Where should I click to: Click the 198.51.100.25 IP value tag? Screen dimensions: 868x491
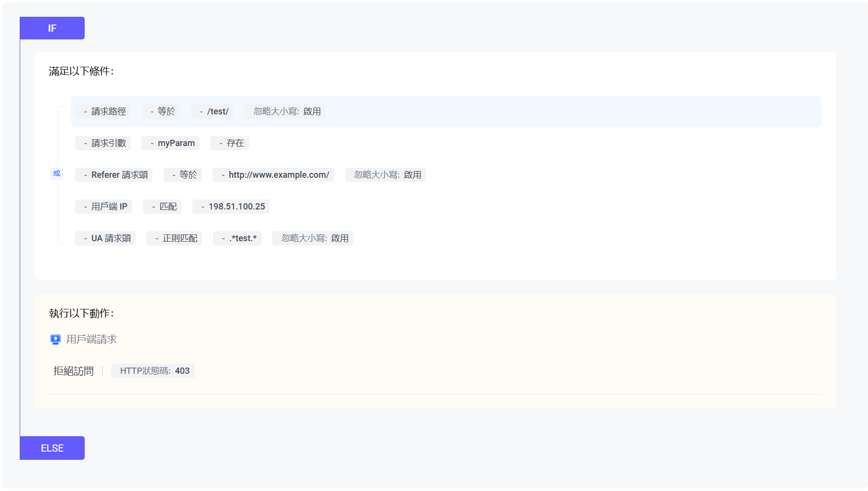[231, 207]
